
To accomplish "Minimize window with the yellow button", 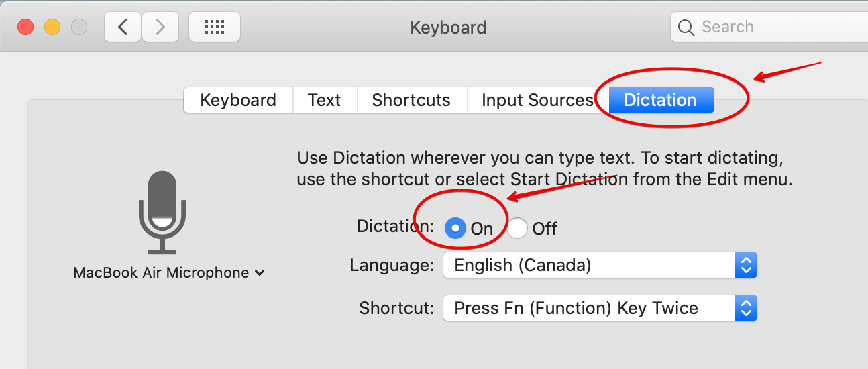I will (52, 28).
